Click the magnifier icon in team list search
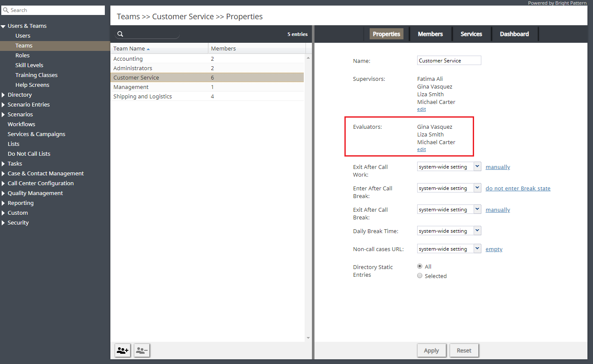The image size is (593, 364). point(120,34)
